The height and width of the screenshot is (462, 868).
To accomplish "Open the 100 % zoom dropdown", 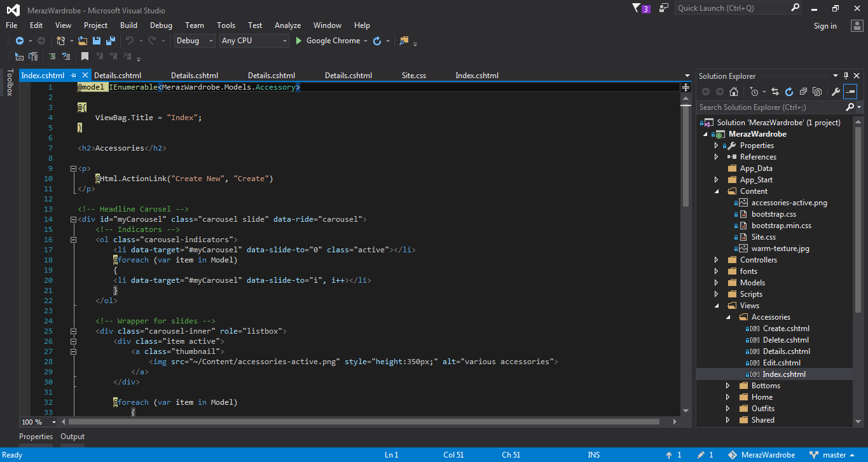I will (54, 422).
